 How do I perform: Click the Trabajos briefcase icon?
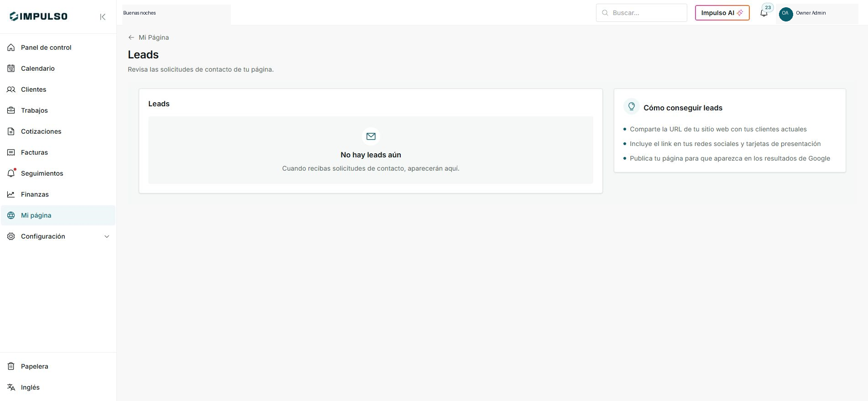[x=11, y=110]
